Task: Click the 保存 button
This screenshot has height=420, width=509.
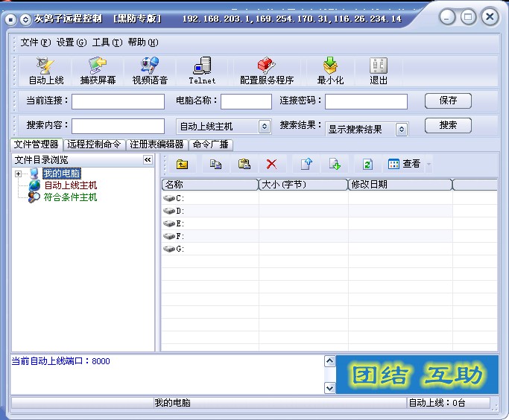Action: point(448,101)
